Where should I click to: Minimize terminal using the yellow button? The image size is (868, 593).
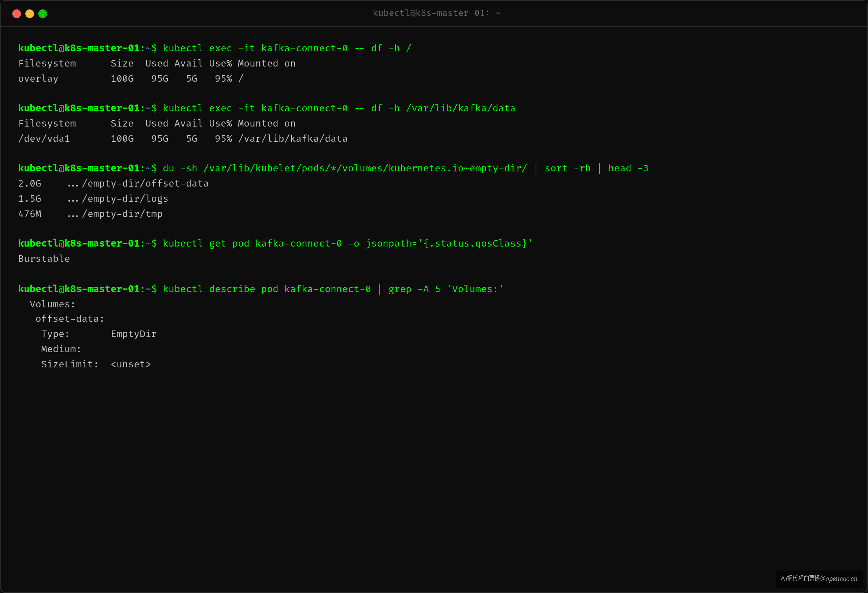click(x=30, y=14)
